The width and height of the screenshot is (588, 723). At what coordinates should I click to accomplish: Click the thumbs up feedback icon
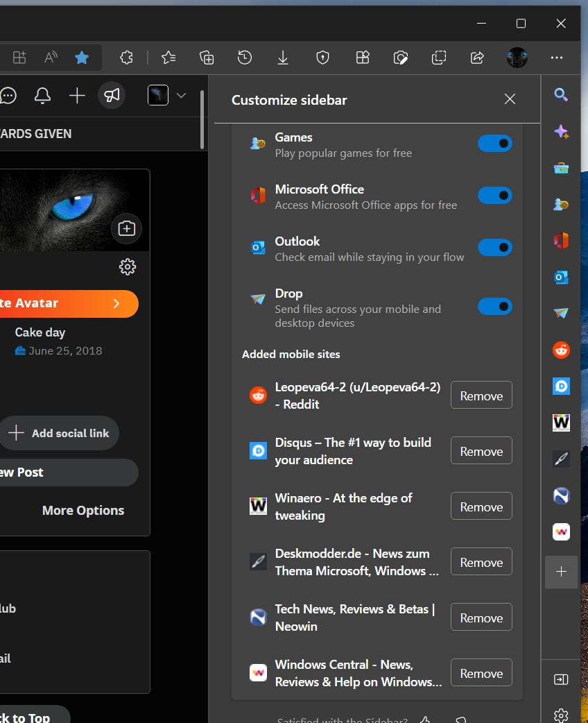425,720
